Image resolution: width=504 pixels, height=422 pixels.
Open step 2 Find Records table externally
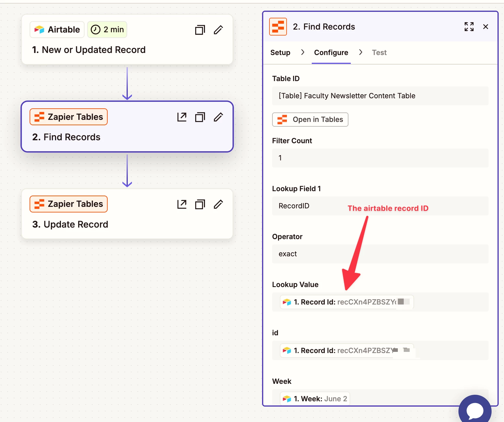click(182, 117)
